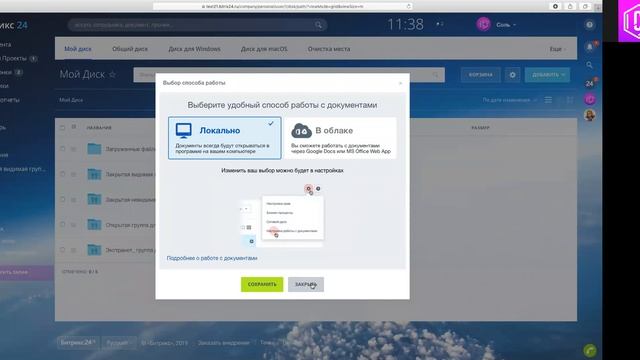Switch to tile grid view icon

(569, 100)
